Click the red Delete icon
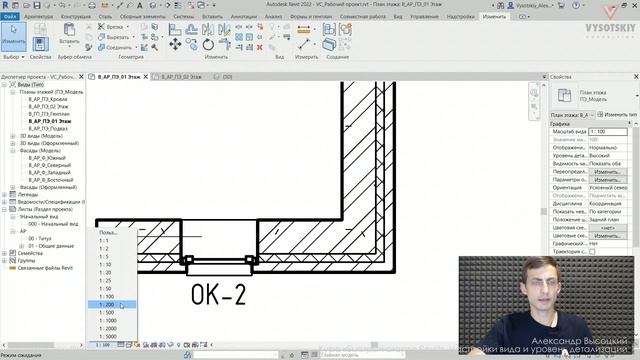The width and height of the screenshot is (640, 360). 260,48
